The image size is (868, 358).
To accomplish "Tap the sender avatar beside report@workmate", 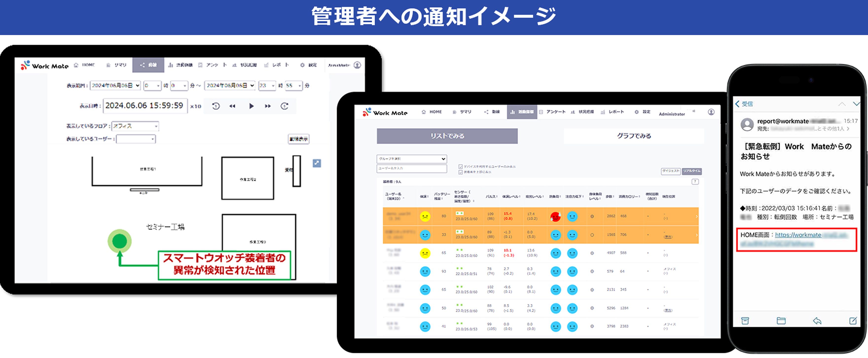I will coord(747,125).
